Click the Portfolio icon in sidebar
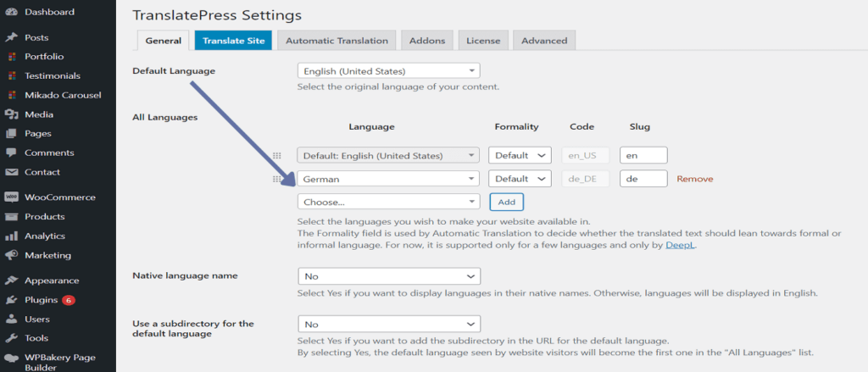Image resolution: width=868 pixels, height=372 pixels. tap(12, 57)
